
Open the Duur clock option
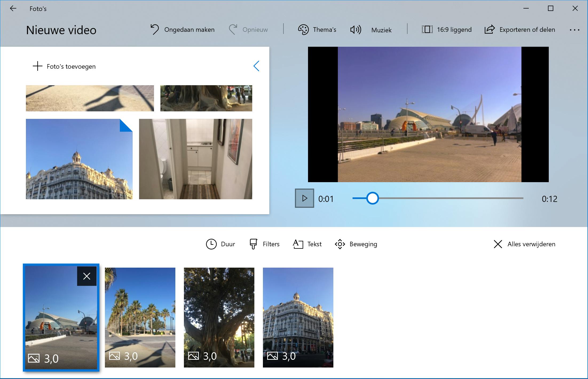click(220, 244)
